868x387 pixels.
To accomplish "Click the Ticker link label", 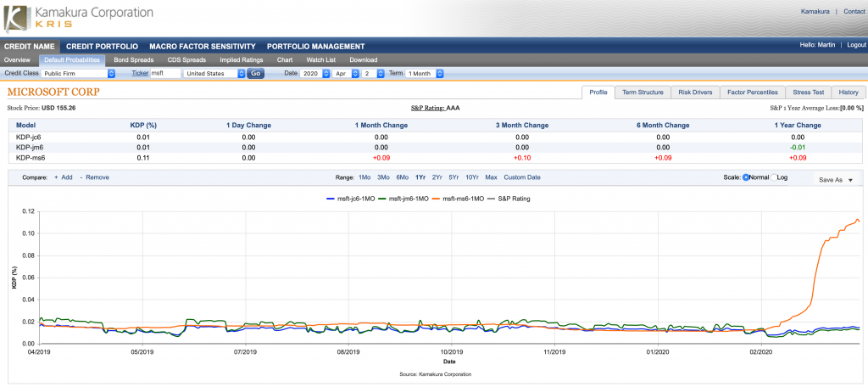I will [x=140, y=73].
